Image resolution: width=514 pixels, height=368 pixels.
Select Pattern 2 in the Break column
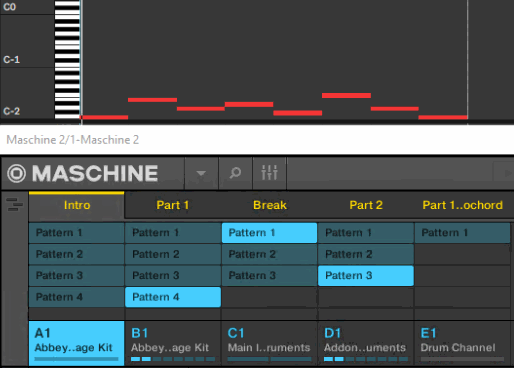269,254
